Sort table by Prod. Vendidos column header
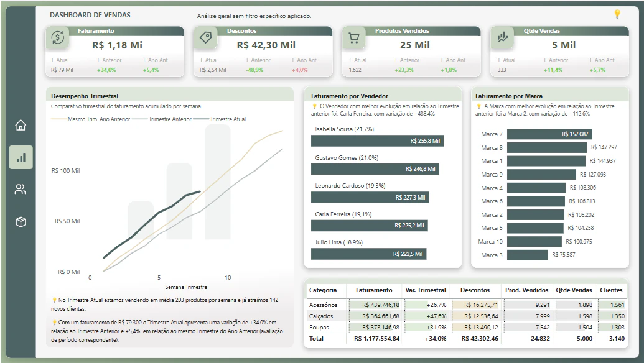Image resolution: width=644 pixels, height=363 pixels. pyautogui.click(x=526, y=290)
